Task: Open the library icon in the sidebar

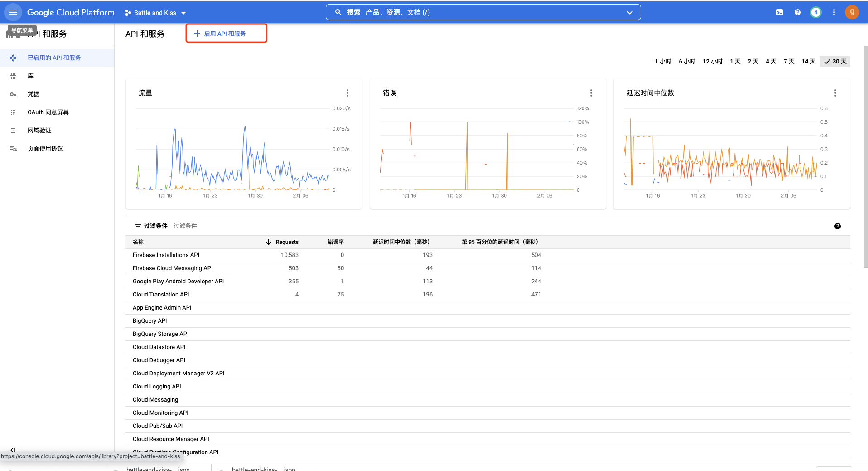Action: (13, 76)
